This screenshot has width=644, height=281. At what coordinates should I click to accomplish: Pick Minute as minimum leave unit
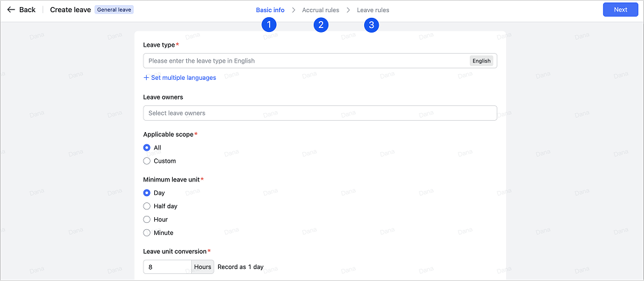tap(147, 233)
